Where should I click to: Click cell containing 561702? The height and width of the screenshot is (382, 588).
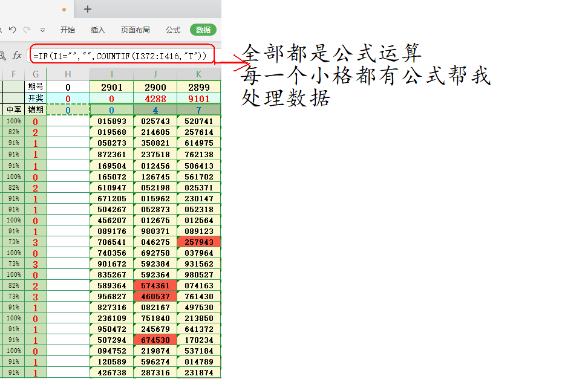pos(199,176)
